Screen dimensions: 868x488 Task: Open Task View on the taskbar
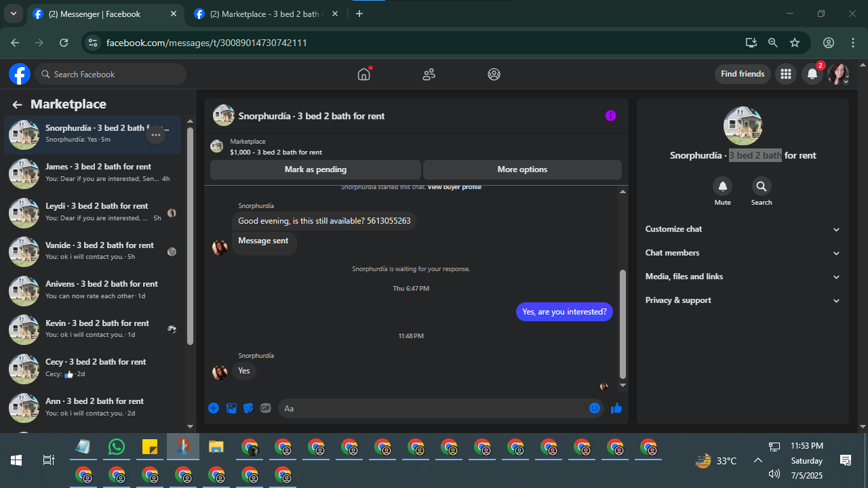click(48, 460)
